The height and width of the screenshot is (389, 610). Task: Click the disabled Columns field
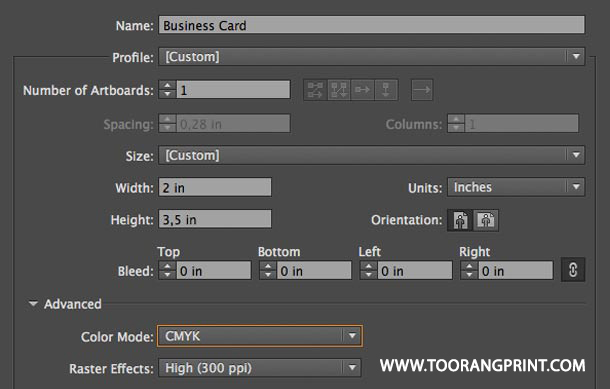[522, 124]
